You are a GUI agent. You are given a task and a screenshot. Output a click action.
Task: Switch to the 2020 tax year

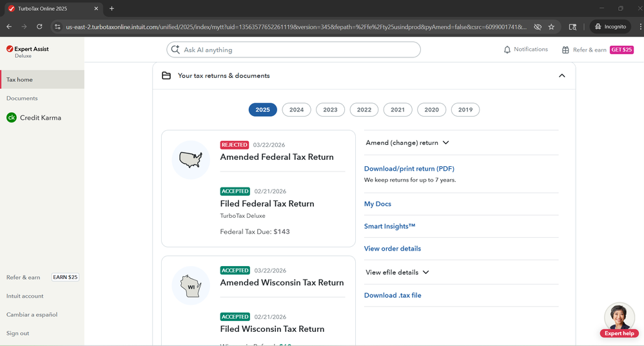tap(432, 110)
